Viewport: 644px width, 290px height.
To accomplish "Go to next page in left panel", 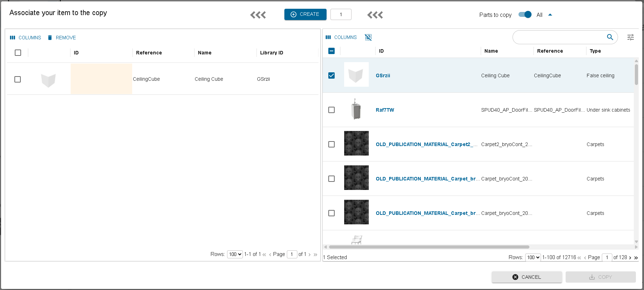I will (x=309, y=255).
